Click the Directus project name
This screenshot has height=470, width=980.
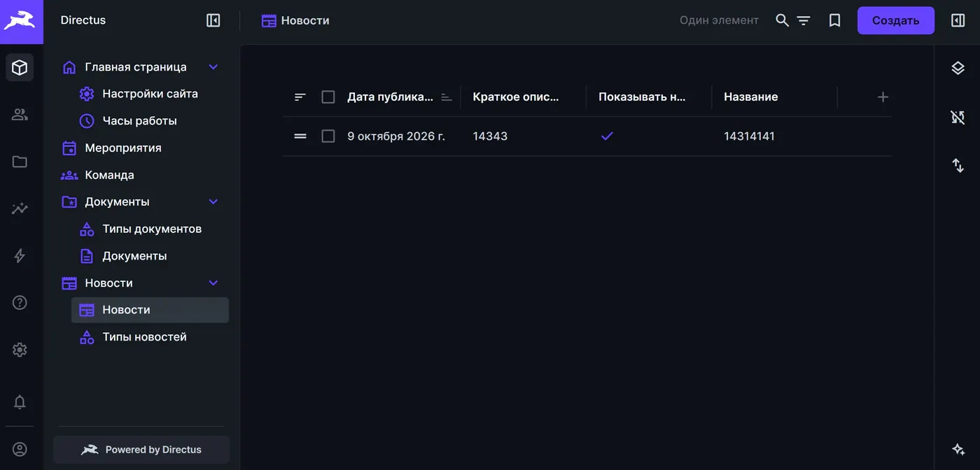tap(83, 20)
